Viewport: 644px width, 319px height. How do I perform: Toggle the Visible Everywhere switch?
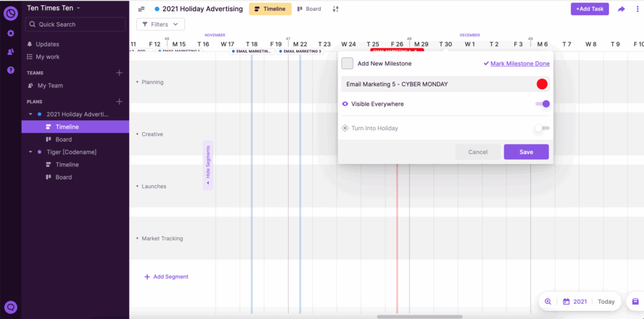click(x=543, y=104)
